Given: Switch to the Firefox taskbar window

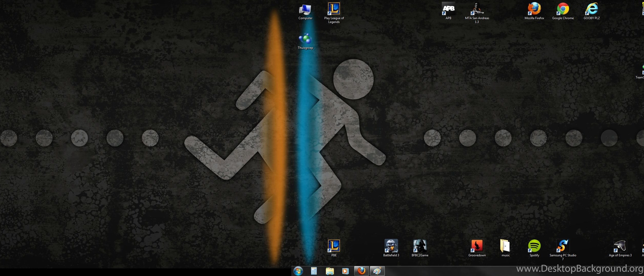Looking at the screenshot, I should [x=361, y=271].
